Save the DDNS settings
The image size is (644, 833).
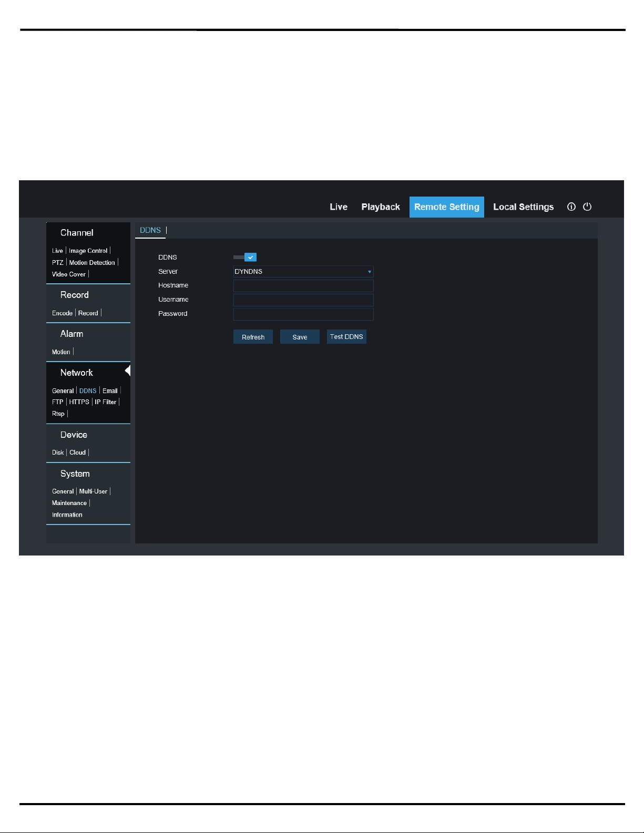(300, 337)
